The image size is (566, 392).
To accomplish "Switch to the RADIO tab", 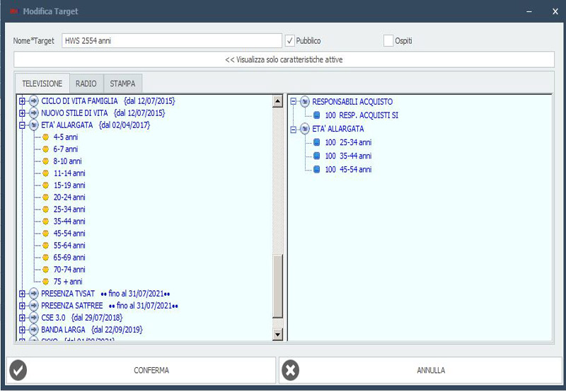I will point(86,83).
